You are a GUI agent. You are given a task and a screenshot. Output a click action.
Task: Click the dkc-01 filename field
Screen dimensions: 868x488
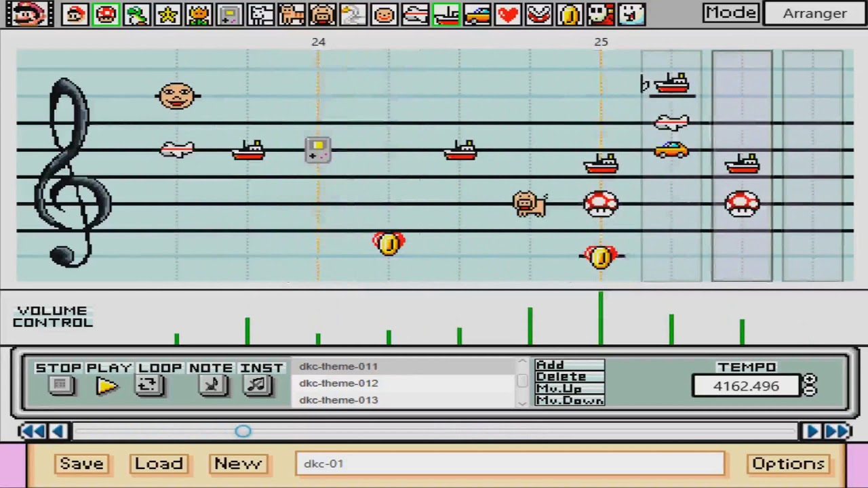510,464
